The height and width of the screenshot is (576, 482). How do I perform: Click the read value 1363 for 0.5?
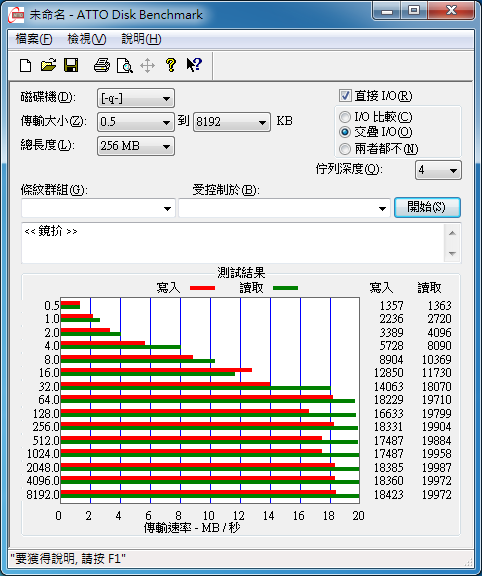click(439, 305)
